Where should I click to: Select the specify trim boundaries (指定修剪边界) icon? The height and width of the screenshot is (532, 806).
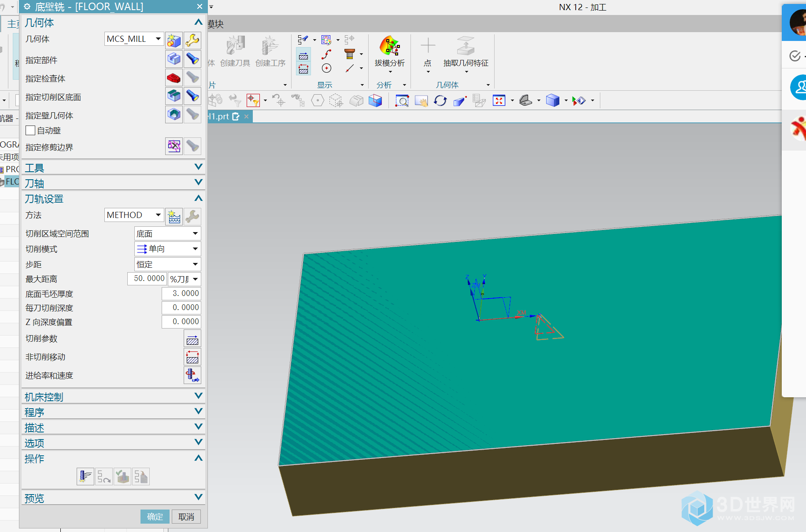click(174, 146)
